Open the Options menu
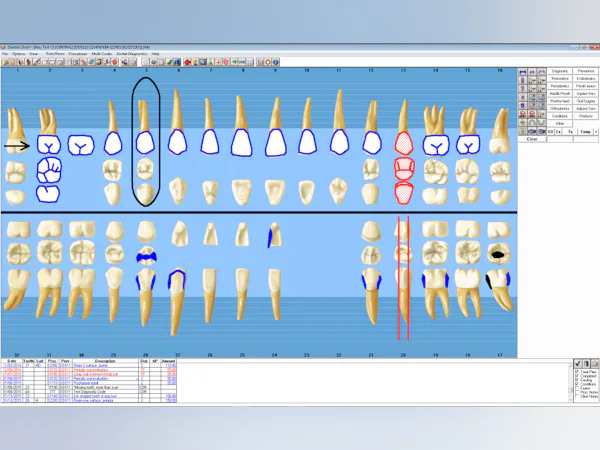The image size is (600, 450). 18,54
